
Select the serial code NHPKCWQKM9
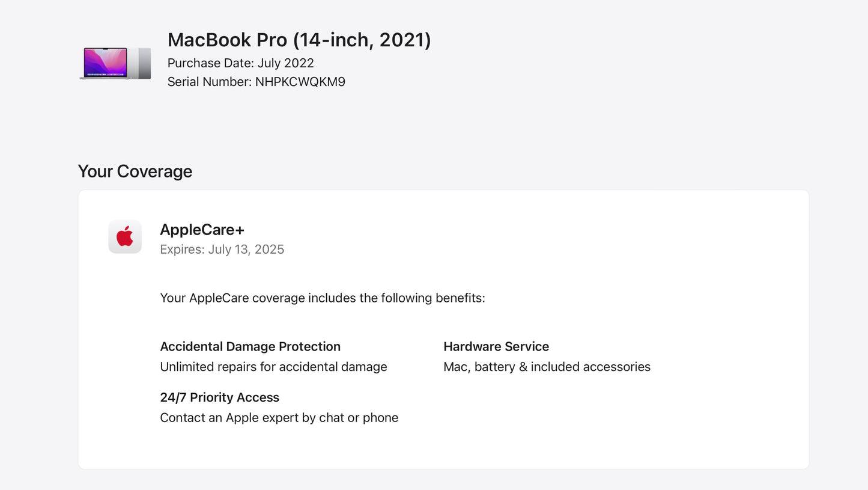point(300,82)
